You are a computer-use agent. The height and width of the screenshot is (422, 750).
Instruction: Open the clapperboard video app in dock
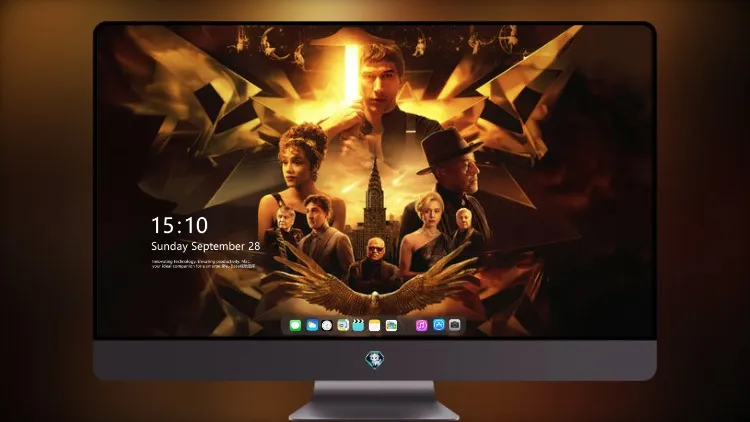[x=358, y=326]
